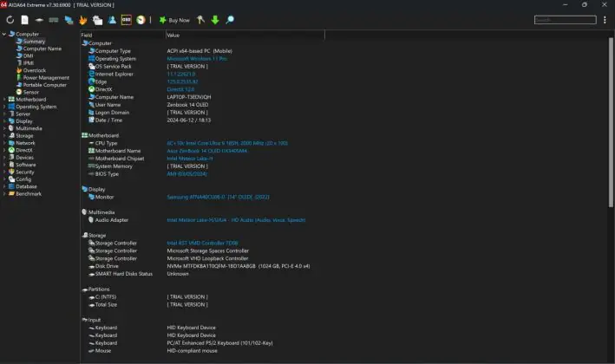The height and width of the screenshot is (364, 615).
Task: Open the Microsoft Windows 11 Pro link
Action: (x=197, y=59)
